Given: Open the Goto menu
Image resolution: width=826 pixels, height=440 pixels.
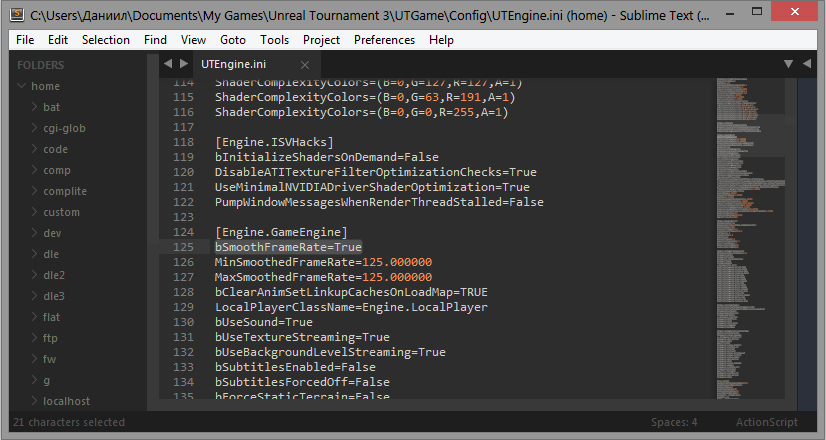Looking at the screenshot, I should click(x=233, y=40).
